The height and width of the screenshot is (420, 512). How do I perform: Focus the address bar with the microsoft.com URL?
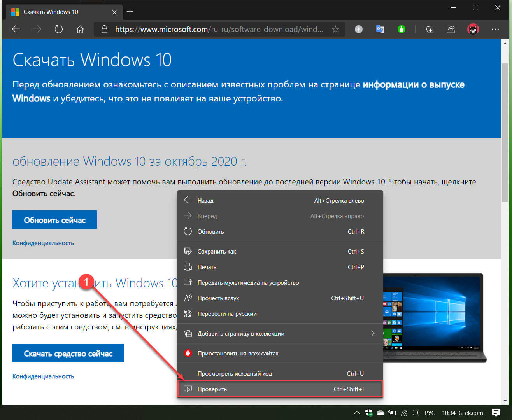point(219,29)
